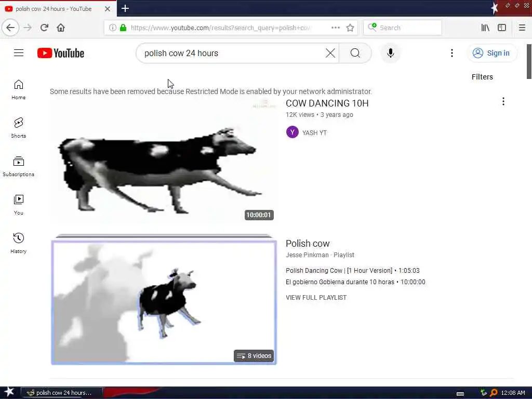Open the Polish cow playlist thumbnail

pos(164,302)
